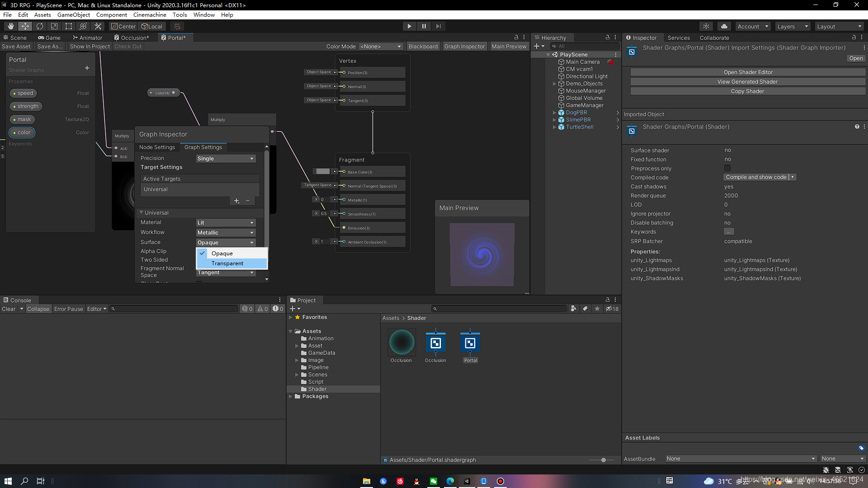Image resolution: width=868 pixels, height=488 pixels.
Task: Click Save Asset button
Action: [16, 47]
